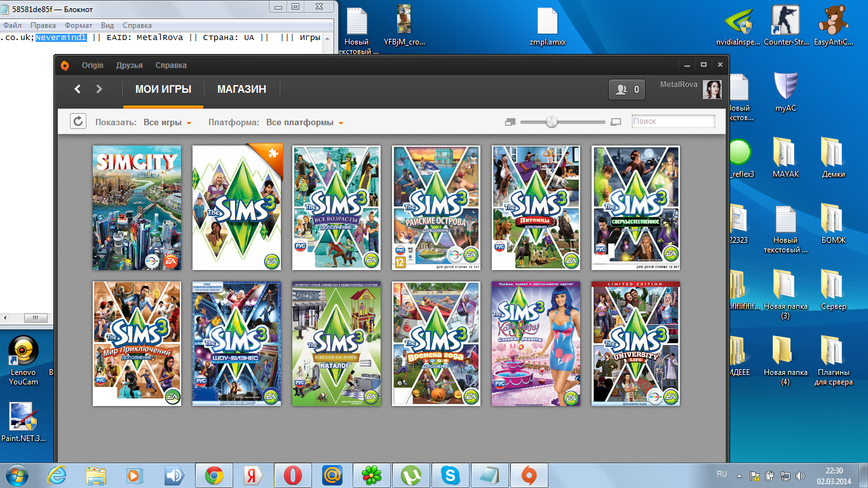Viewport: 868px width, 488px height.
Task: Click the Origin taskbar icon
Action: tap(529, 475)
